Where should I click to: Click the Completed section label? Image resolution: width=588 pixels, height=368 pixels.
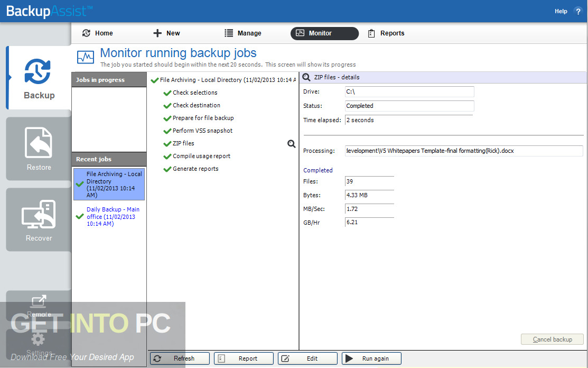[x=318, y=170]
